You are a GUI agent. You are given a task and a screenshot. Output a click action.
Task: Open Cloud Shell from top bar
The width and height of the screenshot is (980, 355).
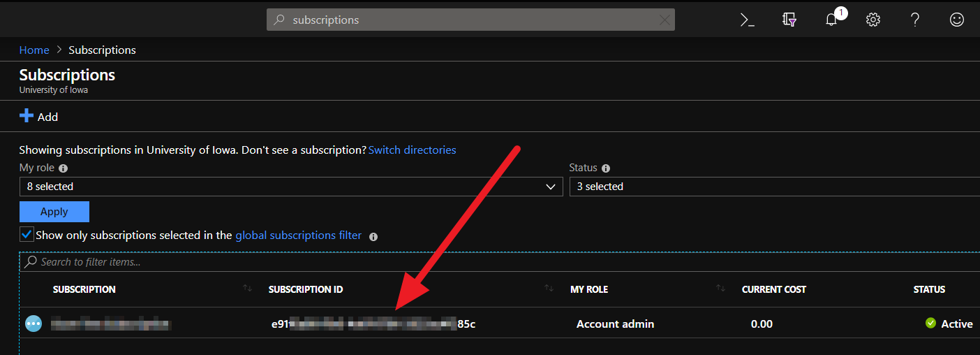(748, 20)
